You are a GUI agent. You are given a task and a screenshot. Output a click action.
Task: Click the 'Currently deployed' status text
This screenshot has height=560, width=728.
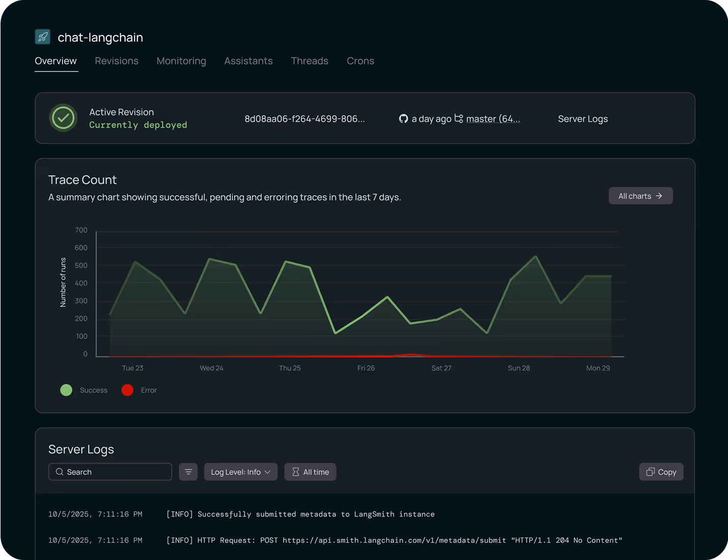click(x=138, y=125)
